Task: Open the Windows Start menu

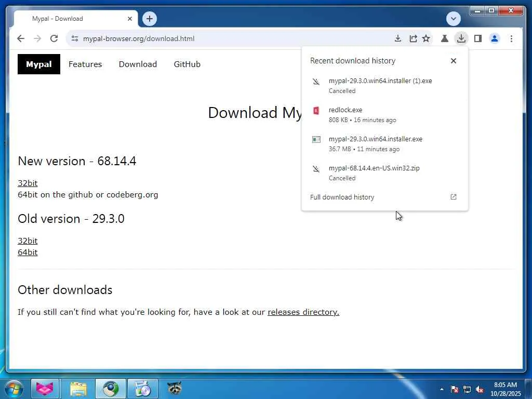Action: click(x=14, y=389)
